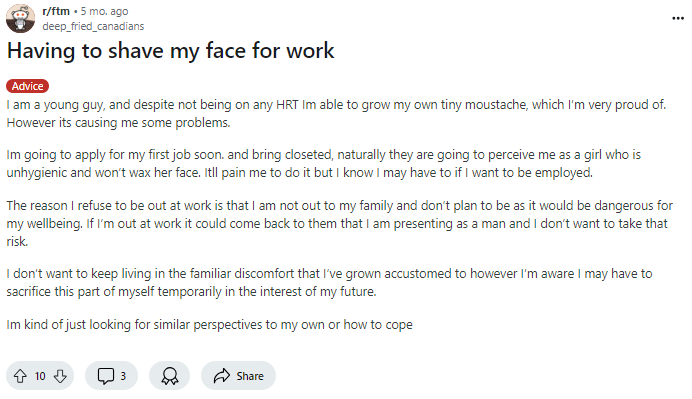Filter posts by the red Advice flair
Viewport: 692px width, 399px height.
(x=27, y=86)
